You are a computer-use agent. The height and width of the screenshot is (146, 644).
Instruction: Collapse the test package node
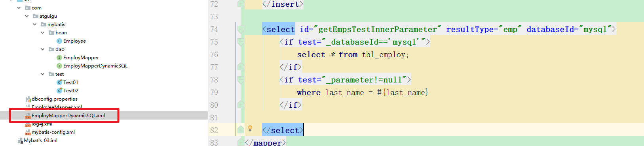(43, 74)
